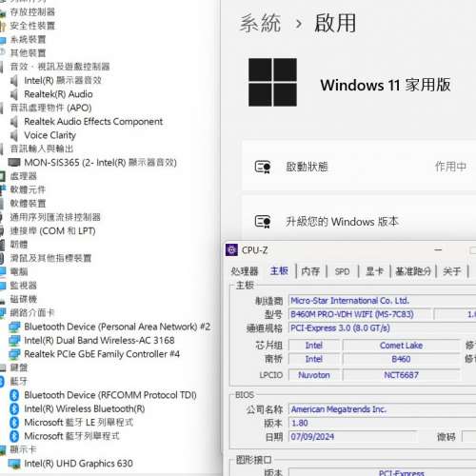This screenshot has height=476, width=476.
Task: Click the B460 southbridge value
Action: click(401, 359)
